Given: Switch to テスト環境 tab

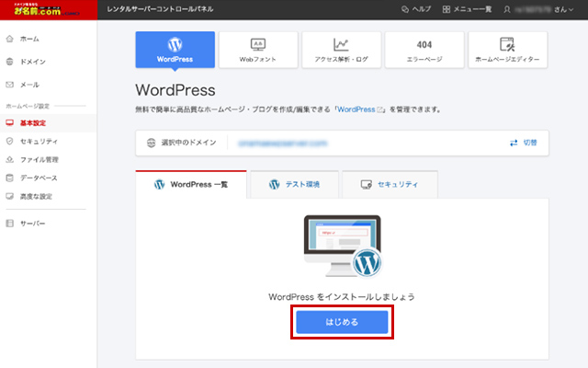Looking at the screenshot, I should (294, 184).
